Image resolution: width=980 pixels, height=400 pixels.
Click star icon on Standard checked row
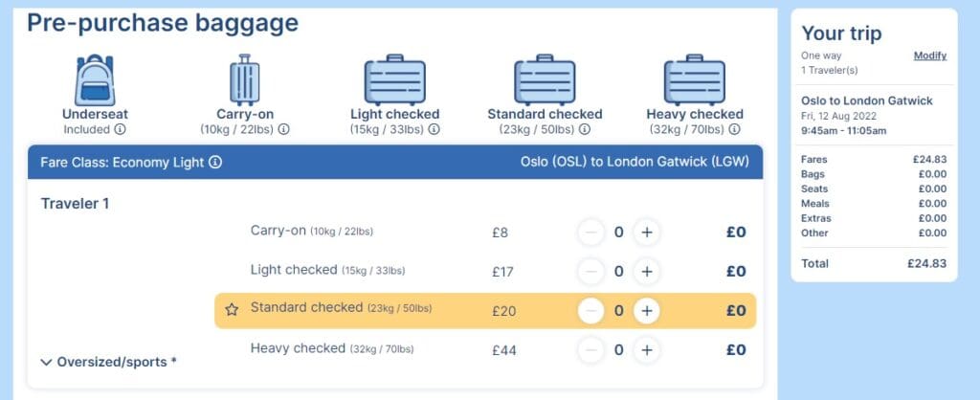tap(231, 309)
